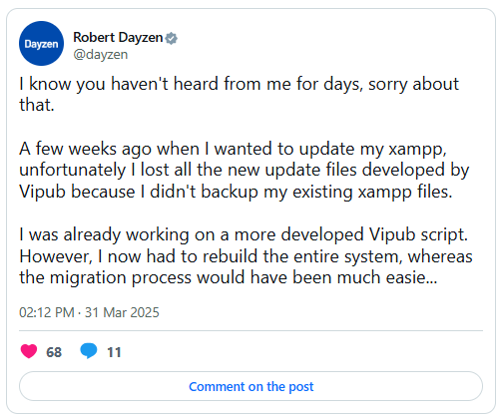Viewport: 504px width, 420px height.
Task: Click the word 'However' in the last paragraph
Action: [x=56, y=256]
